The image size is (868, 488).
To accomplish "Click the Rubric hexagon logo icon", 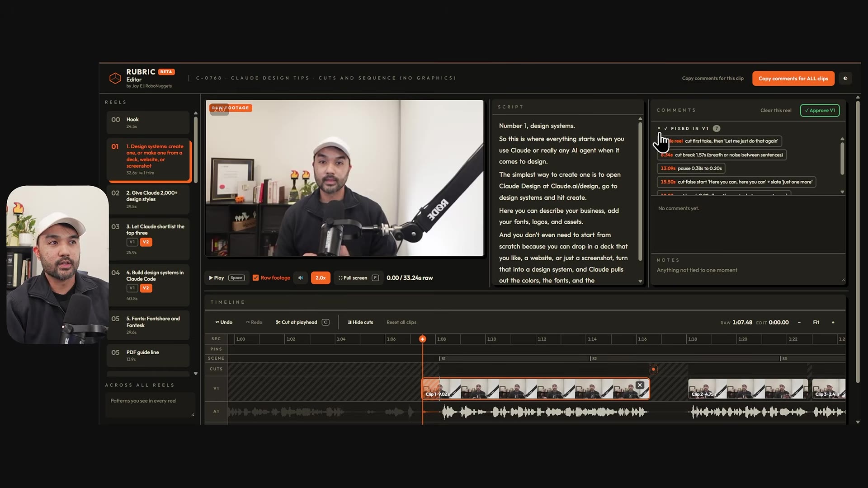I will [115, 78].
